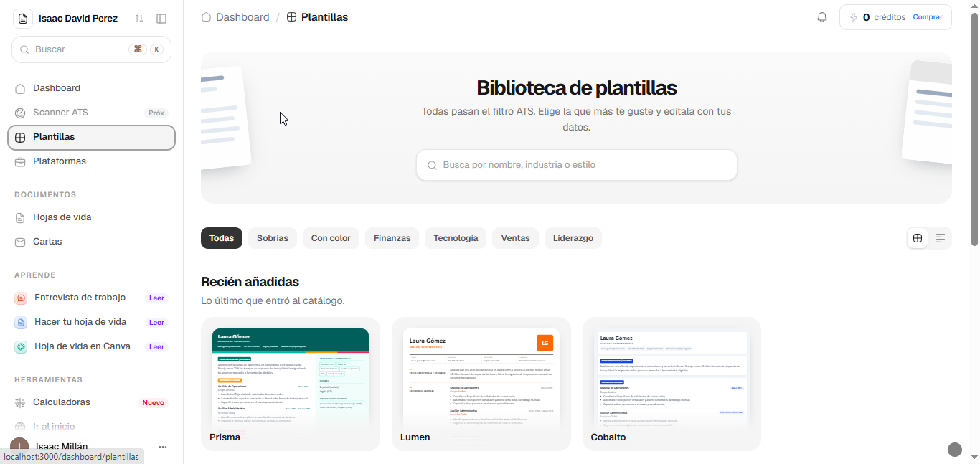
Task: Click the Cartas envelope icon
Action: pos(20,242)
